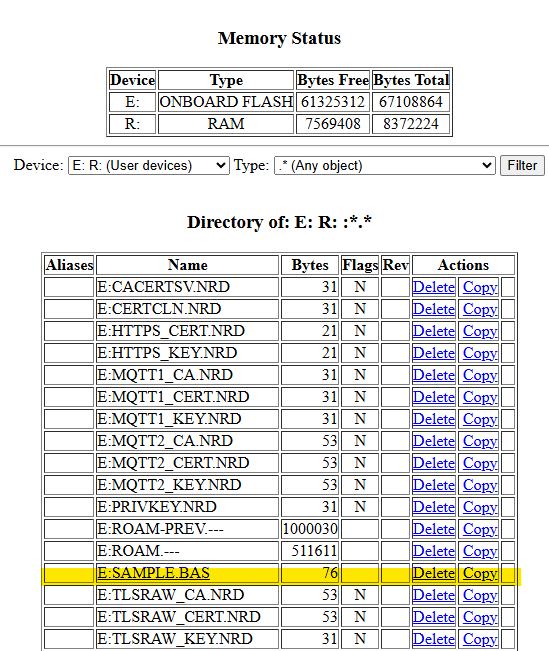The height and width of the screenshot is (651, 549).
Task: Click the Actions column header
Action: (463, 265)
